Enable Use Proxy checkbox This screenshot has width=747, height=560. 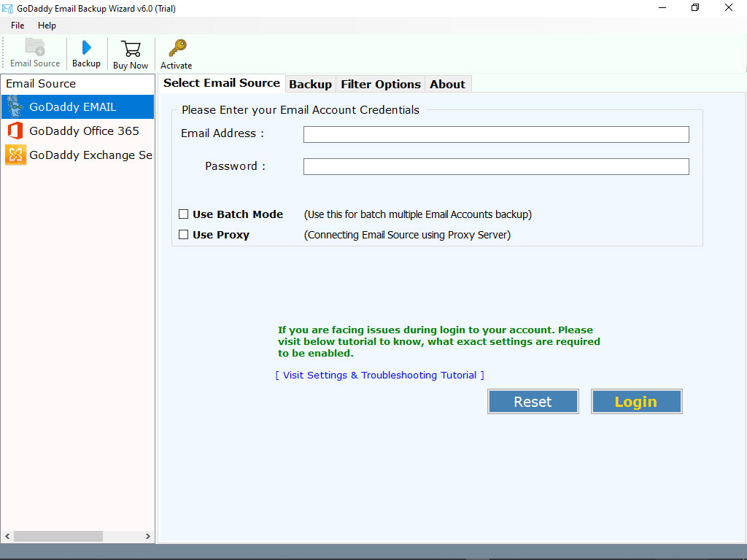183,234
